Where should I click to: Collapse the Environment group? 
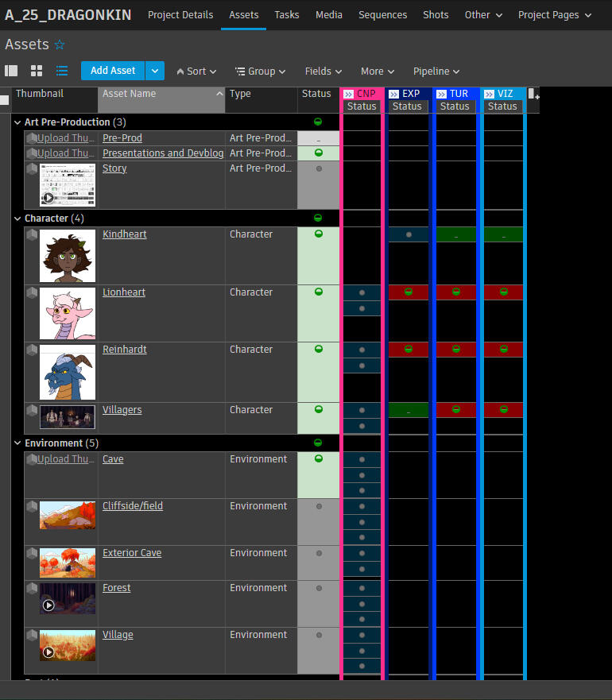pos(17,443)
